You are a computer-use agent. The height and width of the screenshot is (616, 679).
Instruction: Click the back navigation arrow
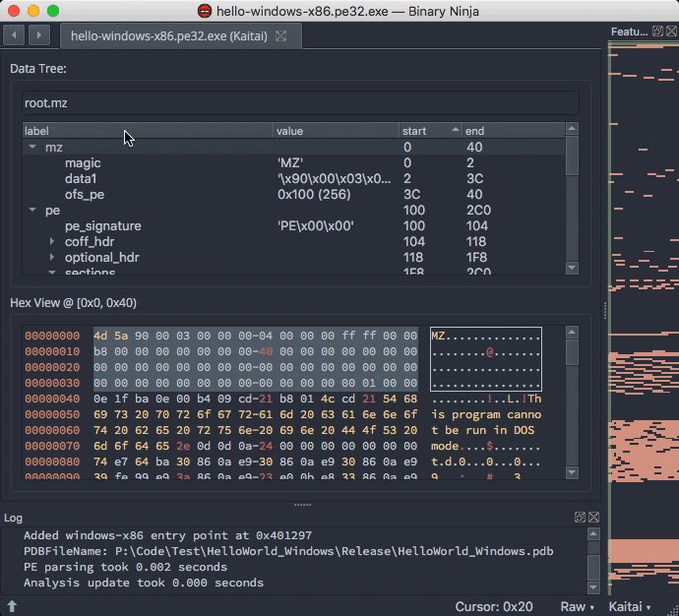pos(14,35)
